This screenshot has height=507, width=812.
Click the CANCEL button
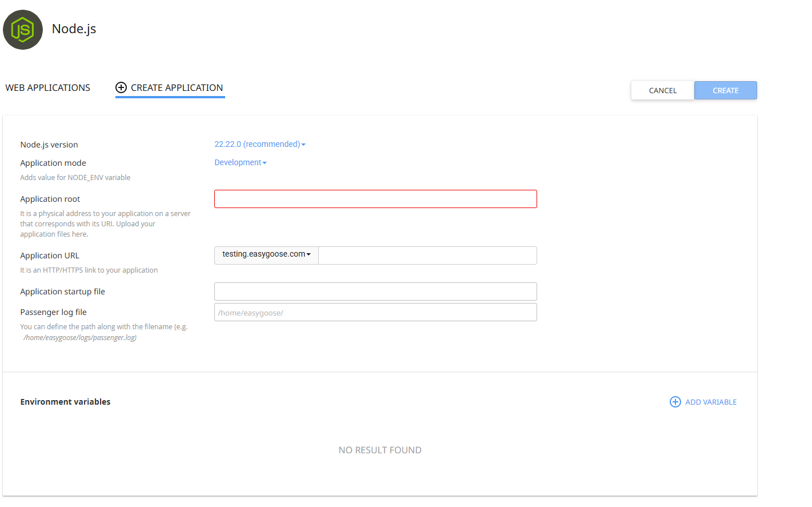(x=662, y=90)
